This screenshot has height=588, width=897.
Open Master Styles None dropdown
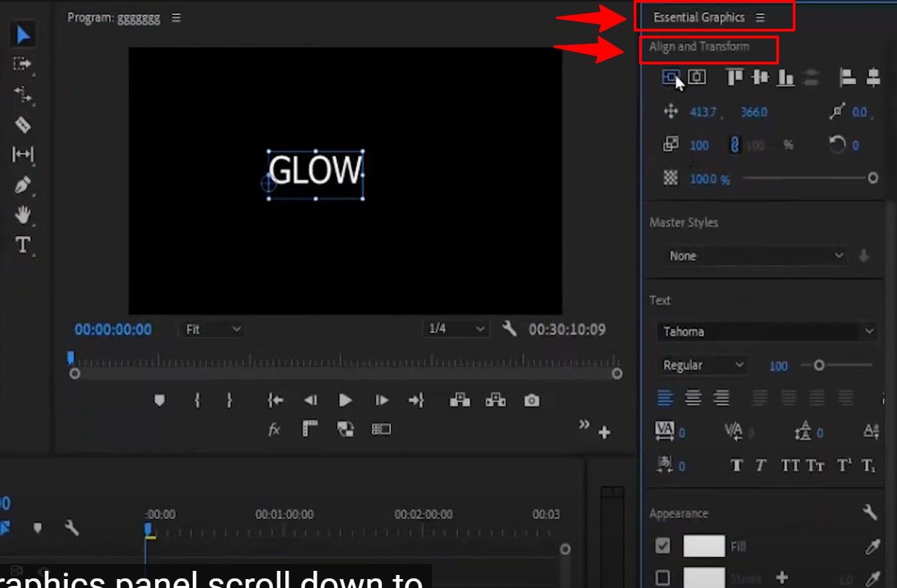tap(757, 256)
